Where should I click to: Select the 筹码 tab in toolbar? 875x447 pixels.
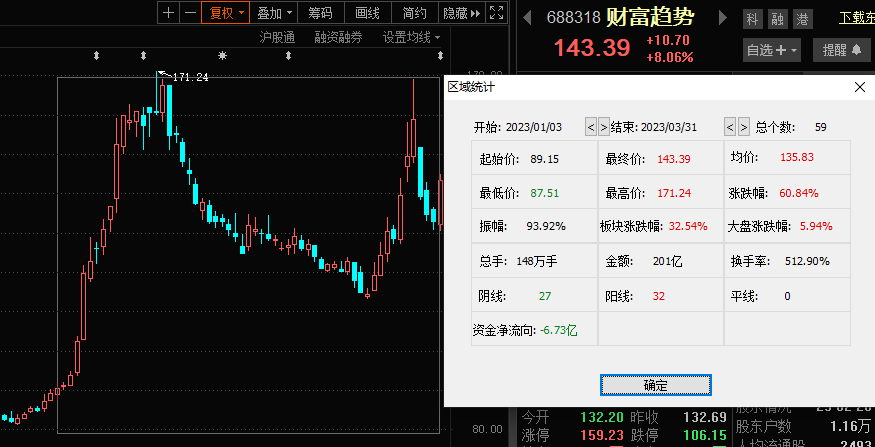pos(320,13)
